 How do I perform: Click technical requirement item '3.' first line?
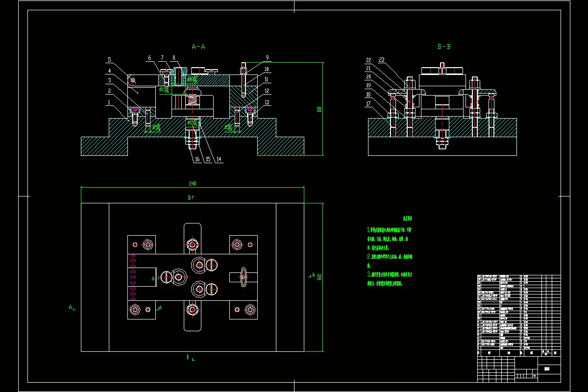click(x=389, y=274)
